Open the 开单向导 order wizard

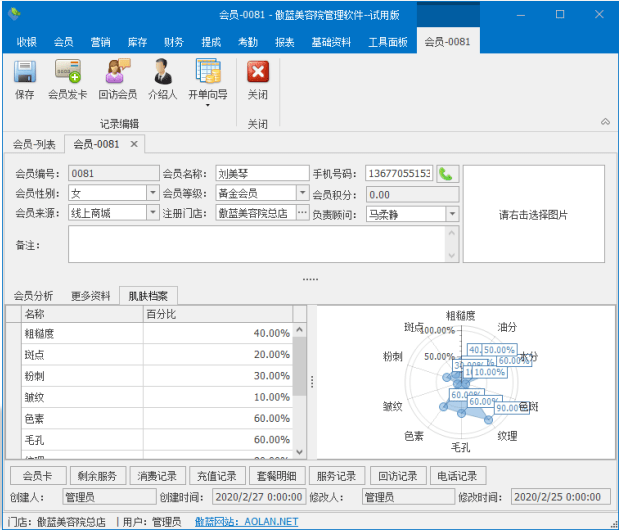[207, 73]
